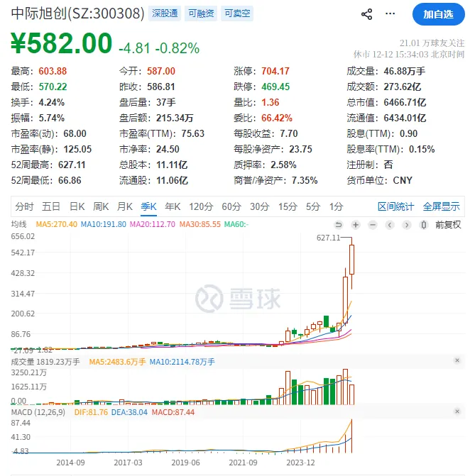The width and height of the screenshot is (470, 476).
Task: Select the 周K chart tab
Action: coord(101,206)
